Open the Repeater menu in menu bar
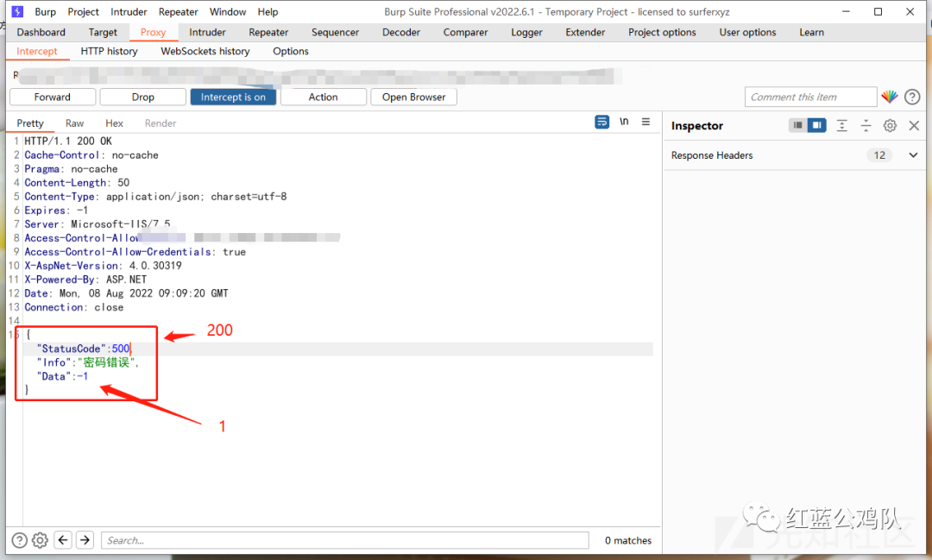This screenshot has width=932, height=560. coord(179,12)
